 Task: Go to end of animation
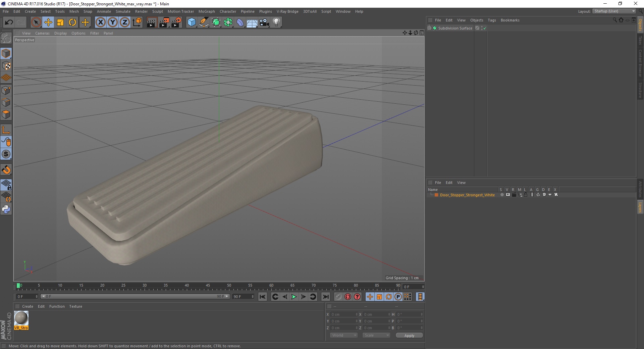tap(325, 297)
